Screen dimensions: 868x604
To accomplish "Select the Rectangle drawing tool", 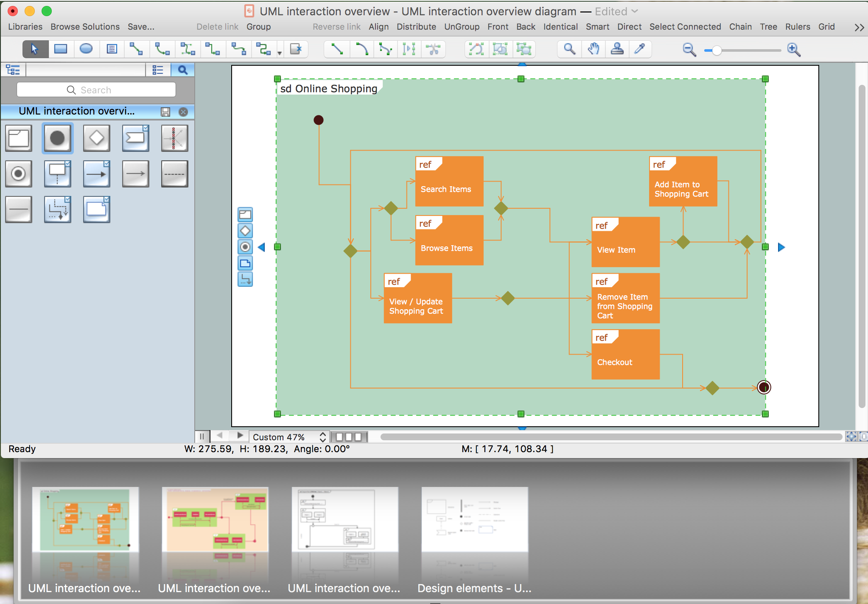I will click(x=60, y=49).
